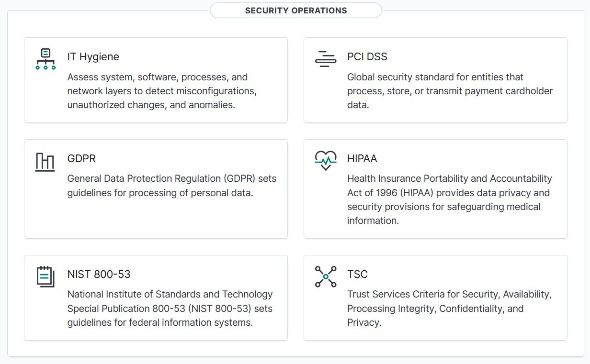Click the HIPAA title text

(362, 158)
